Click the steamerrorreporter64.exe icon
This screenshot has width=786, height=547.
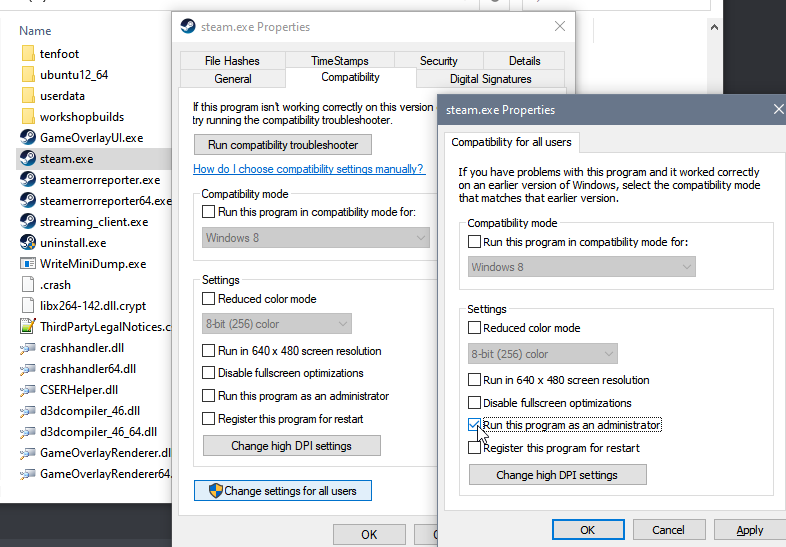pos(28,201)
